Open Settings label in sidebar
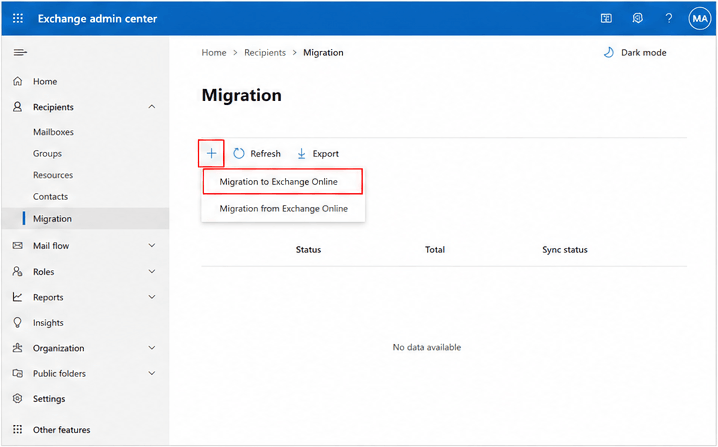Image resolution: width=718 pixels, height=447 pixels. (x=49, y=399)
